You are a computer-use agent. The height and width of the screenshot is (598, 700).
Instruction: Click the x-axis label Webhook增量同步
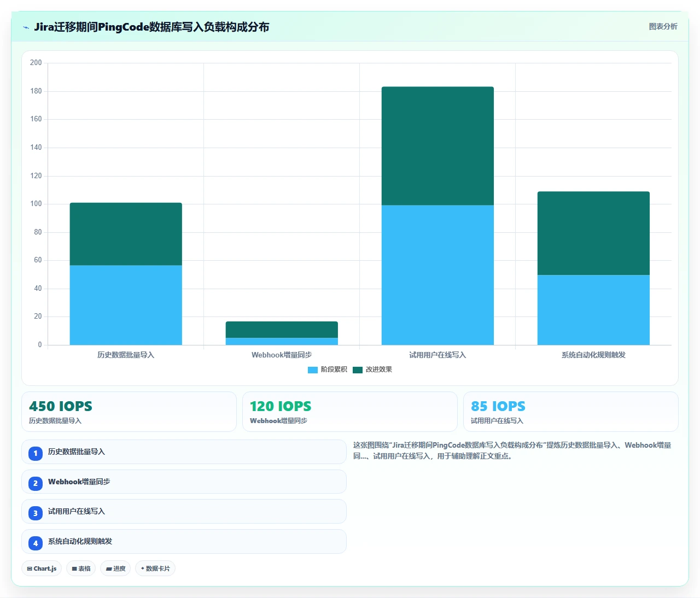click(x=282, y=355)
